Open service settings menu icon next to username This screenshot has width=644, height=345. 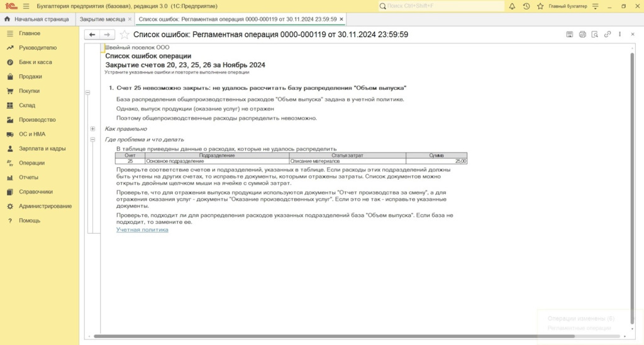595,6
